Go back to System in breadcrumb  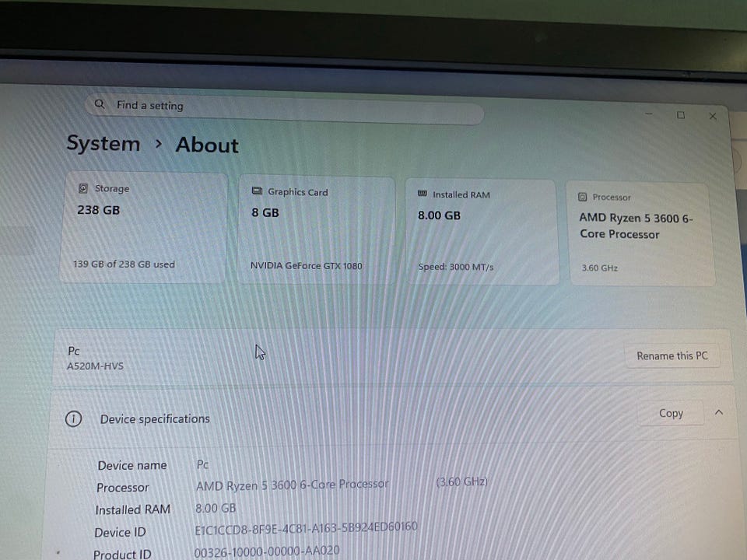pyautogui.click(x=103, y=143)
